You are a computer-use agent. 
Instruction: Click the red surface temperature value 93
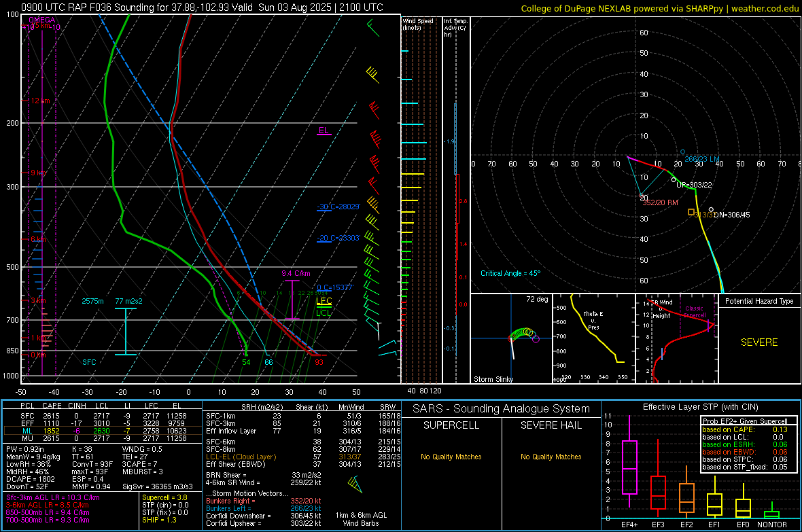tap(319, 362)
